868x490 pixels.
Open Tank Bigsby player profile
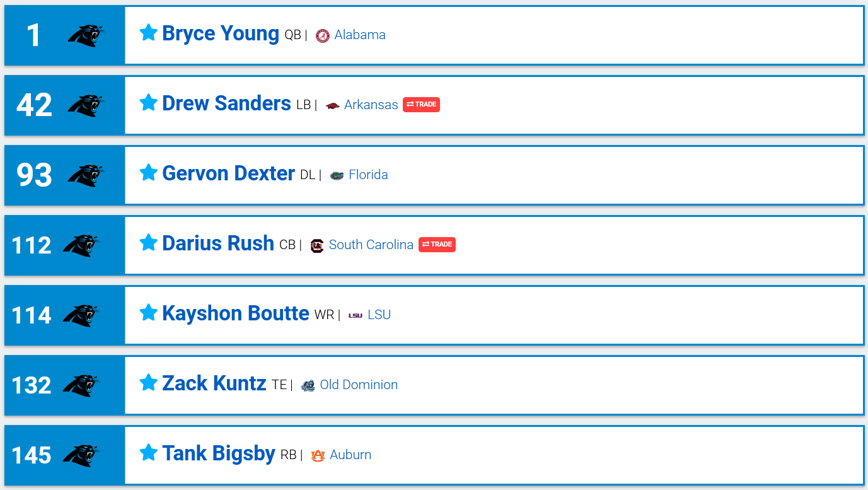point(219,453)
